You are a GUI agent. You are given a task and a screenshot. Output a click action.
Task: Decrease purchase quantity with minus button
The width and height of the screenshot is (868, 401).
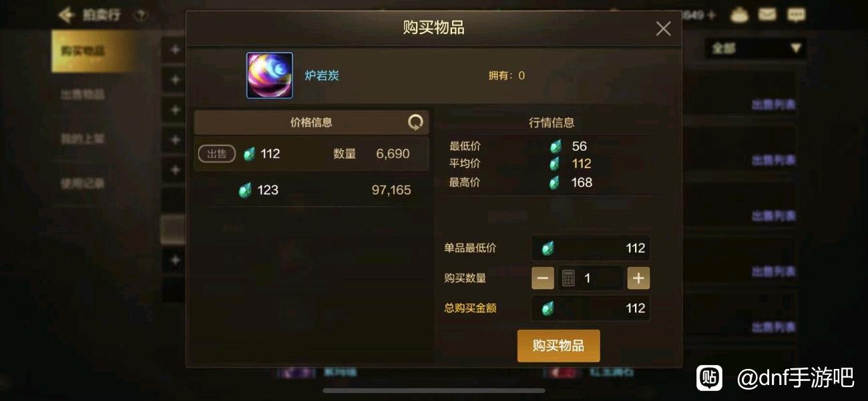[543, 278]
